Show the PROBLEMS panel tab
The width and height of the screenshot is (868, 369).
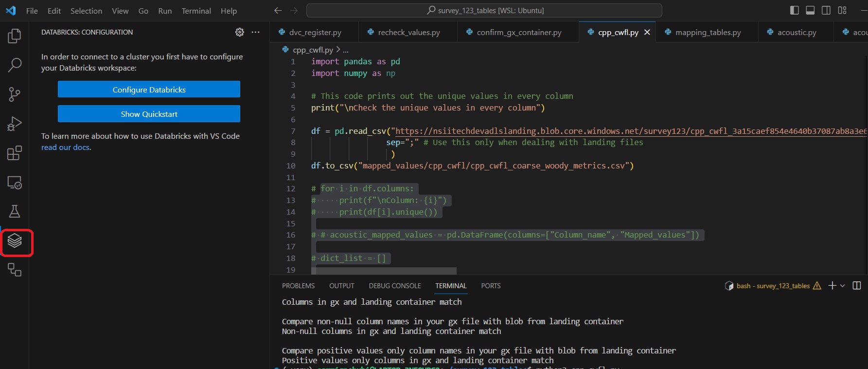pyautogui.click(x=298, y=286)
